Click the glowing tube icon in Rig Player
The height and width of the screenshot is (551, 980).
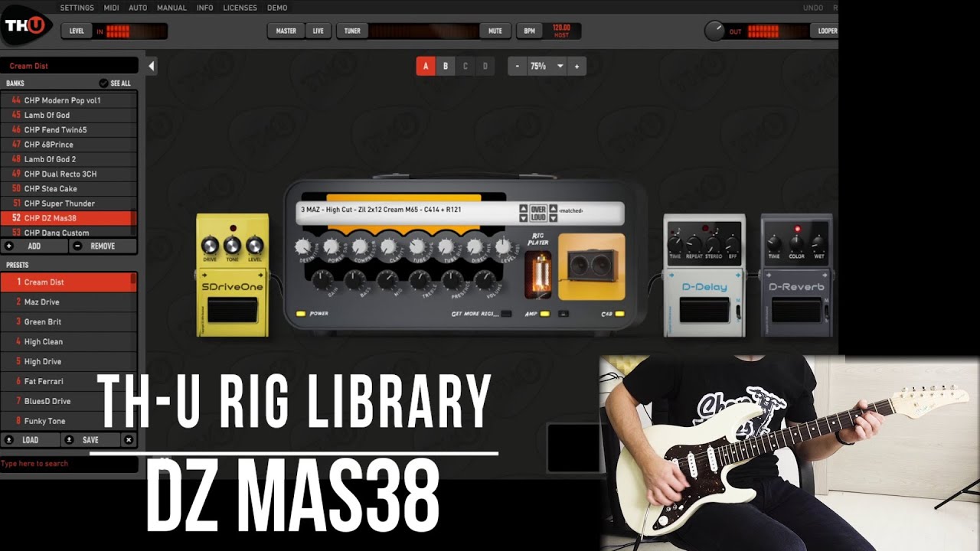coord(538,275)
